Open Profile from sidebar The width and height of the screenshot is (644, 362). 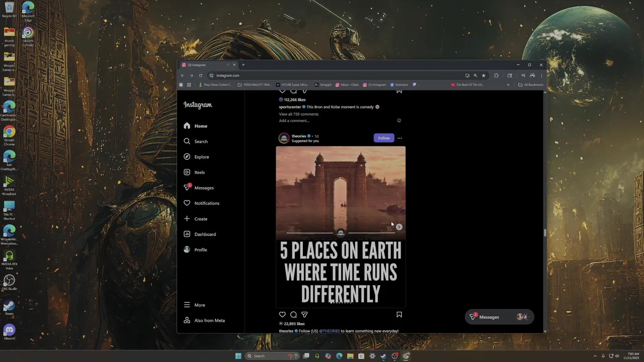coord(195,250)
